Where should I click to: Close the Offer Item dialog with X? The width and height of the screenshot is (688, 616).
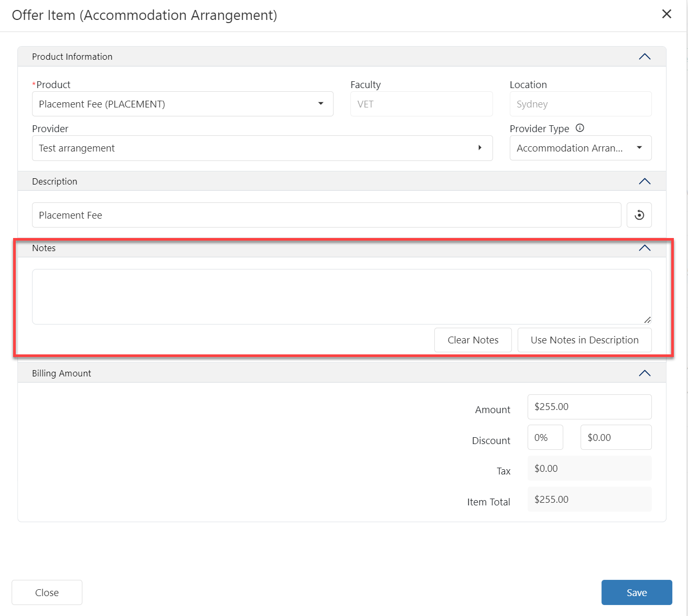[666, 14]
